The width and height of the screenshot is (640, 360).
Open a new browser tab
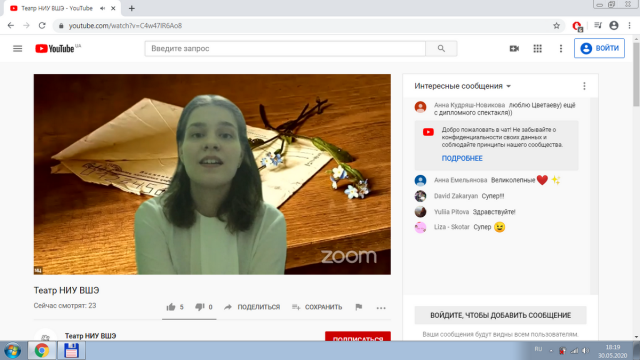131,8
